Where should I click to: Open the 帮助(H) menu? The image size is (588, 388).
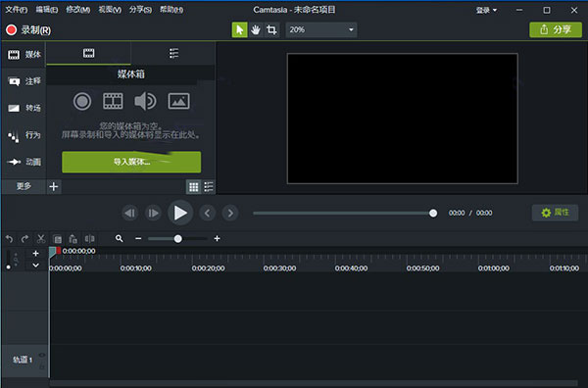171,10
